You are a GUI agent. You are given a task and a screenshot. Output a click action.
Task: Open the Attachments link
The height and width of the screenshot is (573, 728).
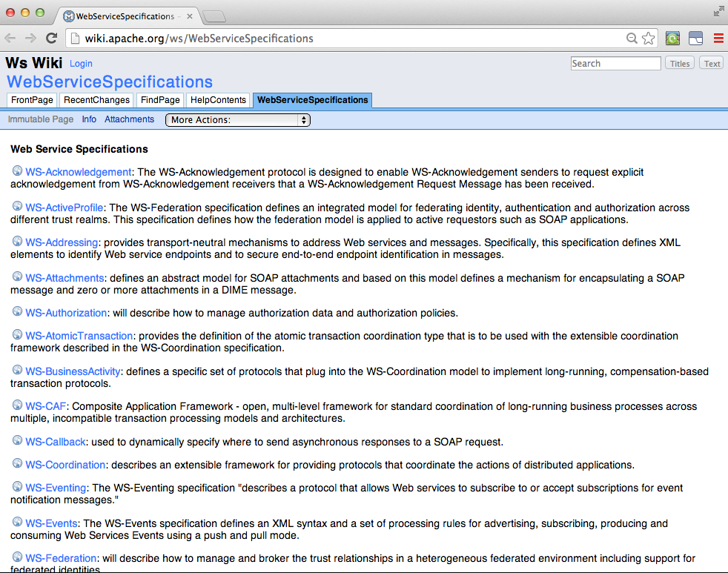[x=129, y=119]
